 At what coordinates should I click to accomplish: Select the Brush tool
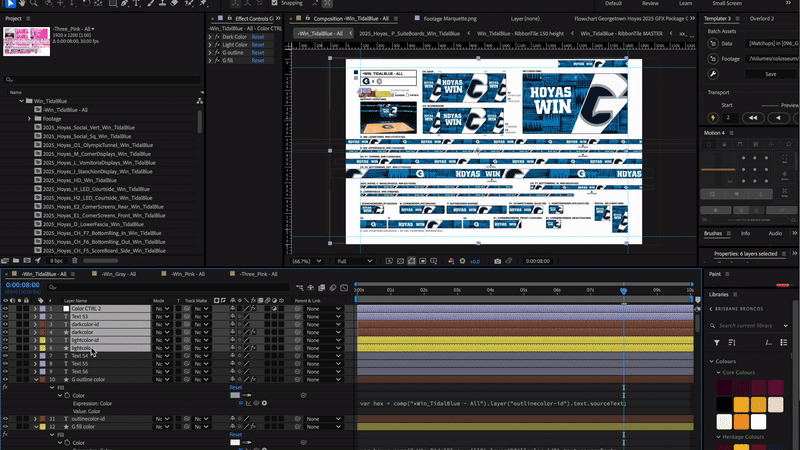(151, 3)
